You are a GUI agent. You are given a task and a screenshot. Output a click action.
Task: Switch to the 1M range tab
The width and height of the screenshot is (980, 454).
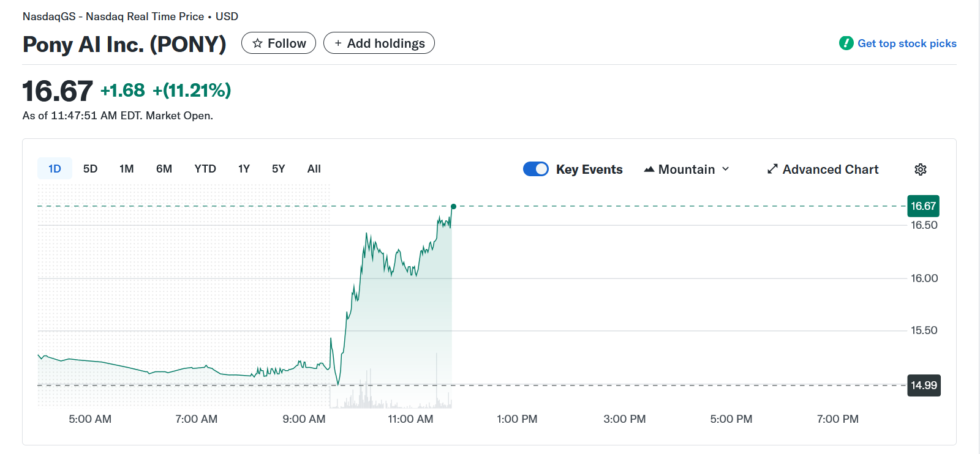click(126, 169)
